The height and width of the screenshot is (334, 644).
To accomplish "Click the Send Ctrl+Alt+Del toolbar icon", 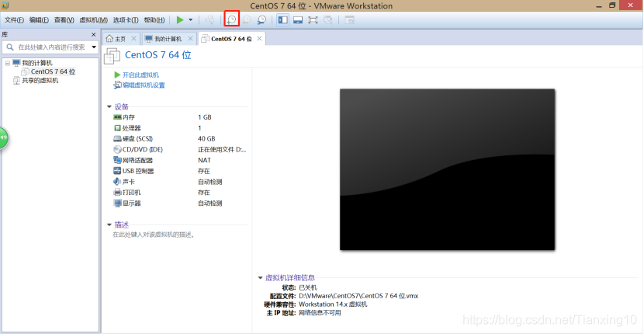I will [209, 19].
